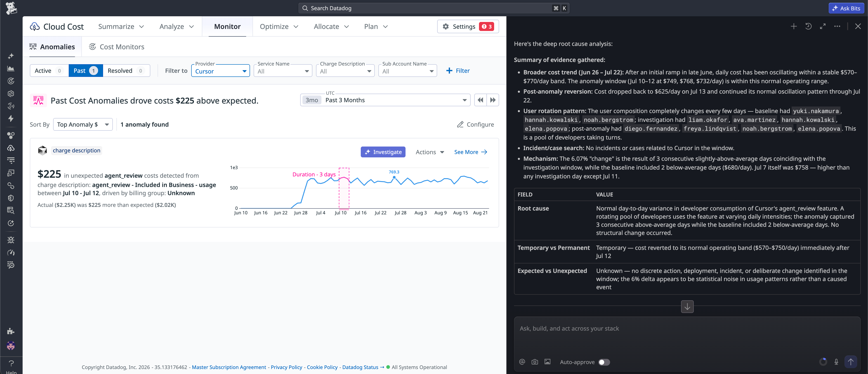The image size is (868, 374).
Task: Open the hexagon cluster infrastructure sidebar icon
Action: point(11,135)
